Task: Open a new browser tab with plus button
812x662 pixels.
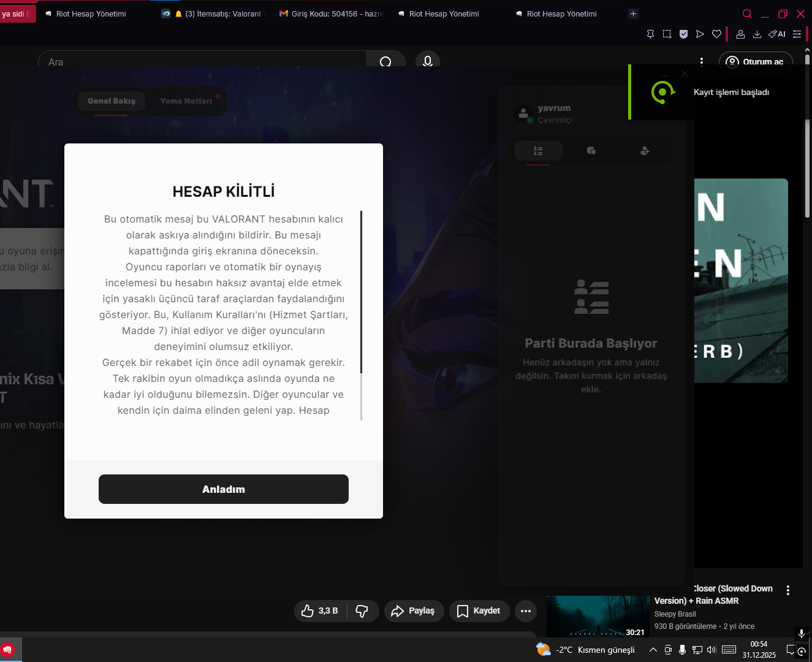Action: pos(634,13)
